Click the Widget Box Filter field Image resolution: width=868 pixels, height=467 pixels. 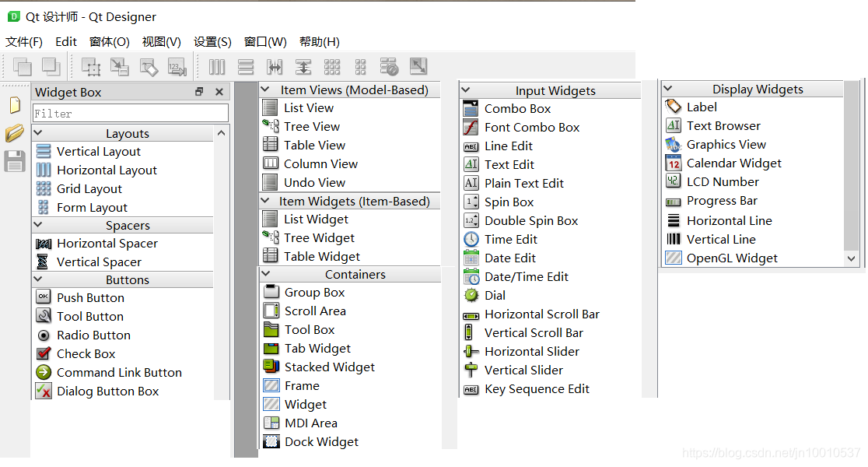tap(131, 113)
